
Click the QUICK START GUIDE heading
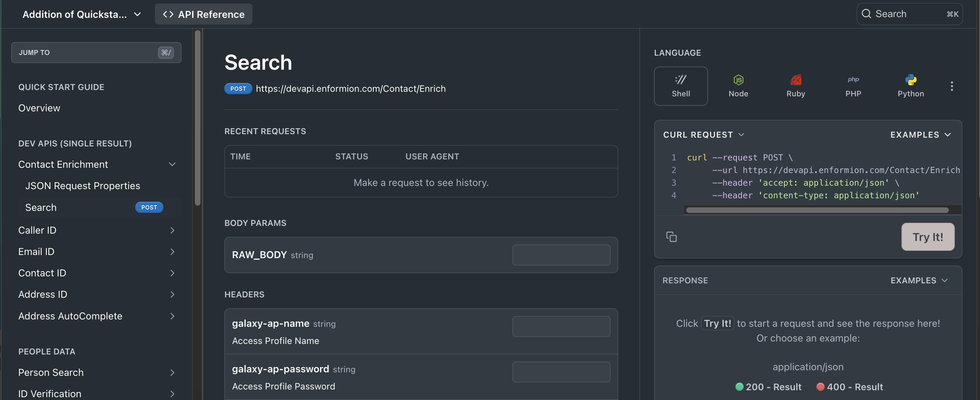(61, 87)
